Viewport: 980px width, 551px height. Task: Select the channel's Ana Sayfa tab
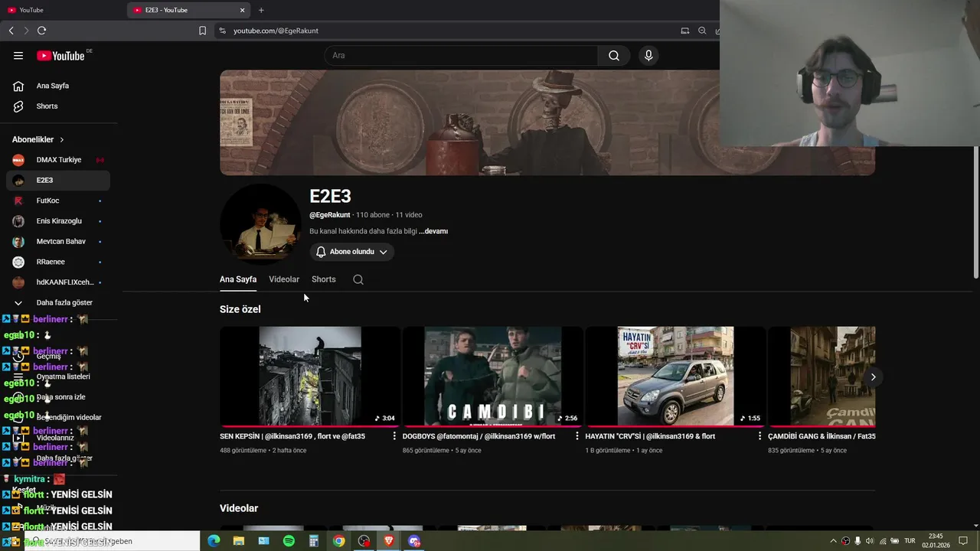tap(238, 279)
